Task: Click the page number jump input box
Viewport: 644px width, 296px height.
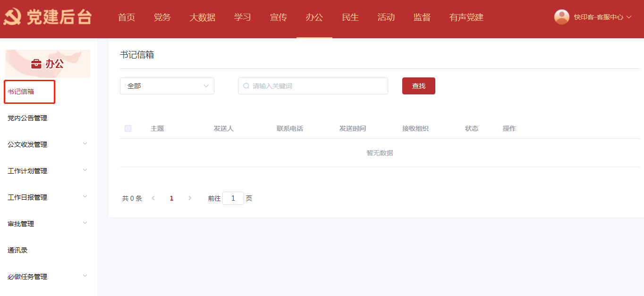Action: pos(233,198)
